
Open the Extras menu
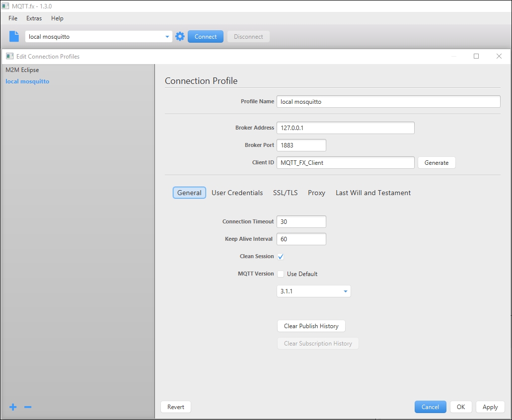pos(34,18)
